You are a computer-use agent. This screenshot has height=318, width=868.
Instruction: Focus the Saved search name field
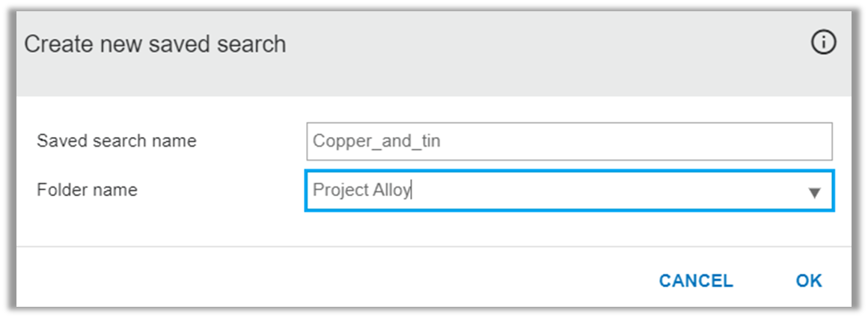coord(569,141)
